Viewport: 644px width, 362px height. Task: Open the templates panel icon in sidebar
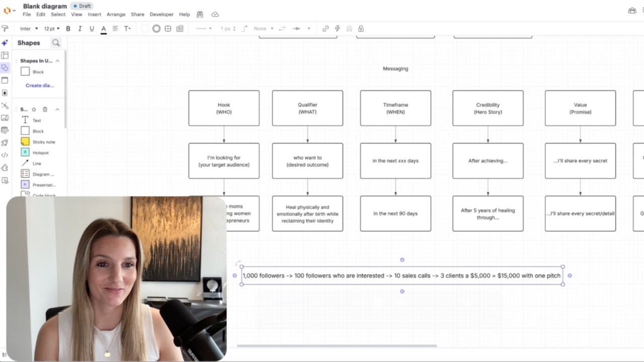[5, 55]
